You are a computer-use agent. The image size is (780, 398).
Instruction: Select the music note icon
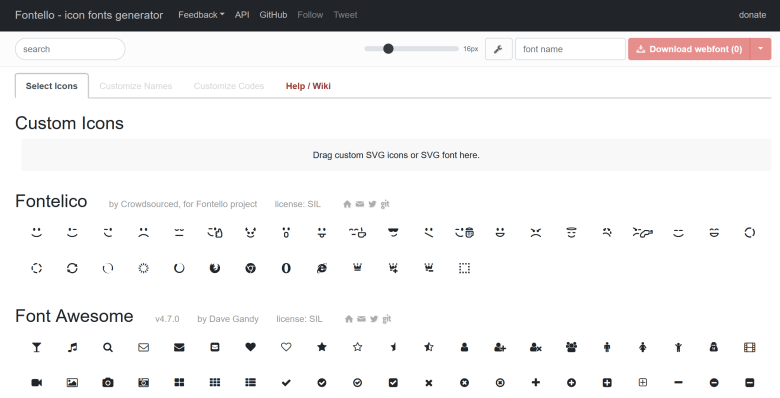72,347
